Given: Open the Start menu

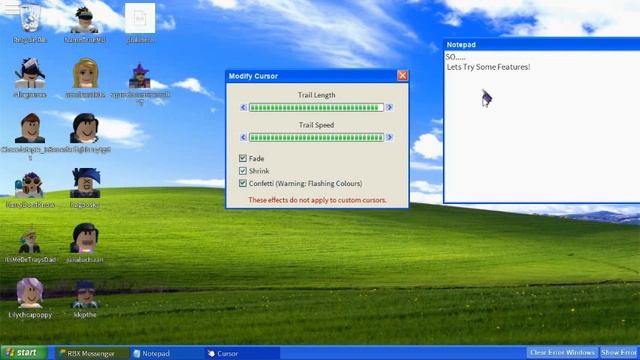Looking at the screenshot, I should (23, 353).
